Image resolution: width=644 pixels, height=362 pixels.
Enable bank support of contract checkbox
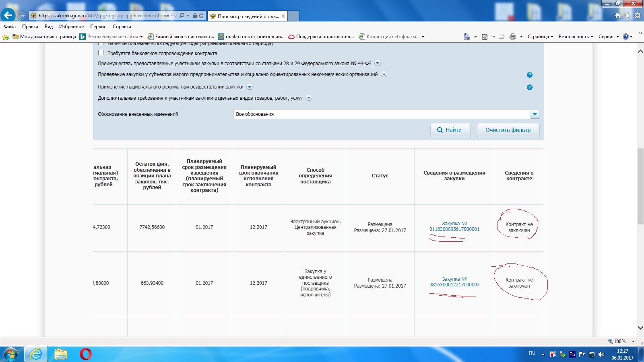pos(101,53)
